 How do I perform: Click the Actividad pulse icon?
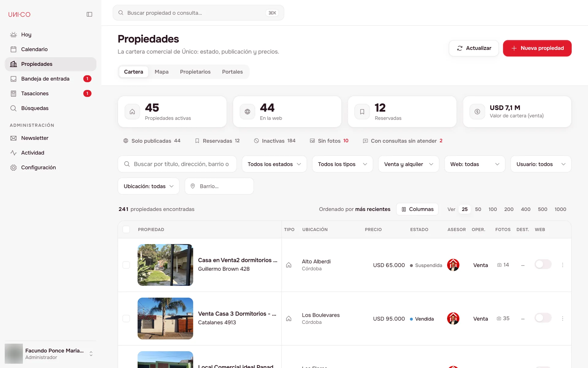13,153
